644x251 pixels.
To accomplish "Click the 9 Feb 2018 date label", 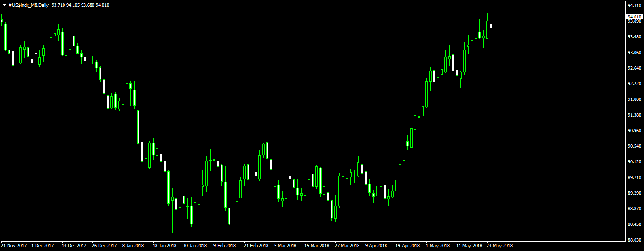I will pos(224,246).
